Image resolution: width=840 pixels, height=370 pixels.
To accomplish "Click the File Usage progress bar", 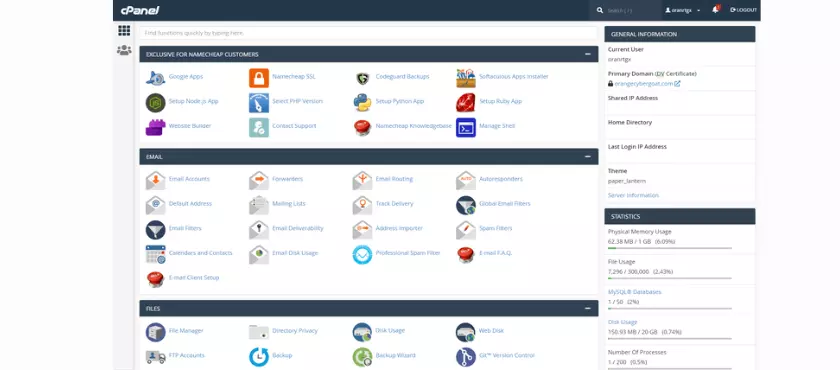I will [670, 278].
